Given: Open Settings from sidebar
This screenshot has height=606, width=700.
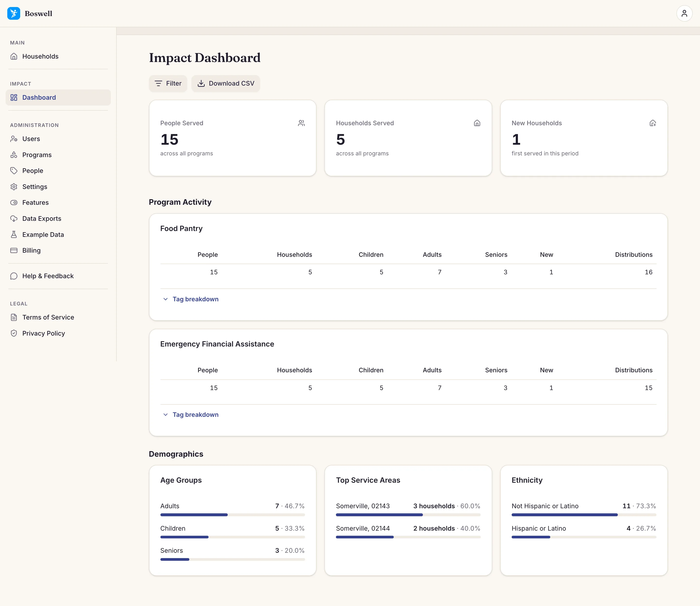Looking at the screenshot, I should [x=58, y=187].
